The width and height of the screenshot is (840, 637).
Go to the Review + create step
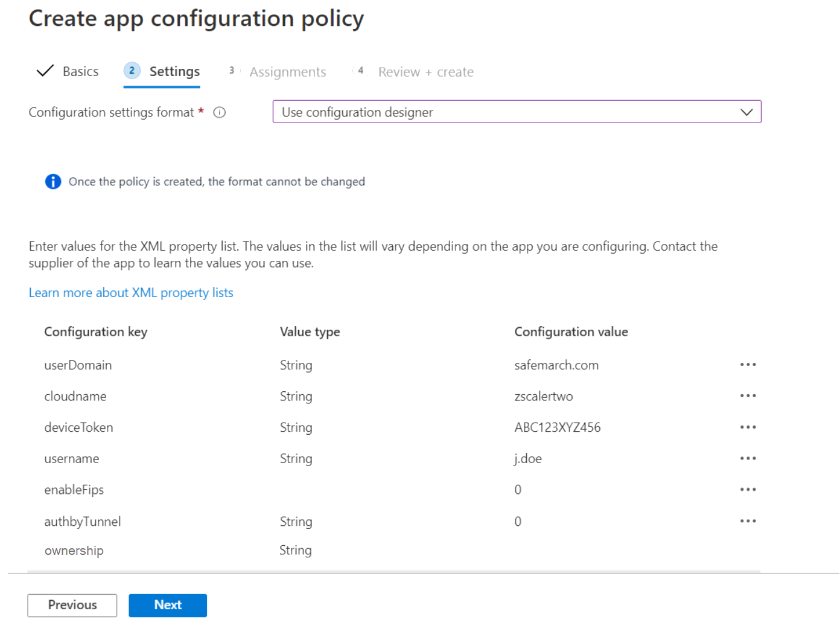[425, 71]
